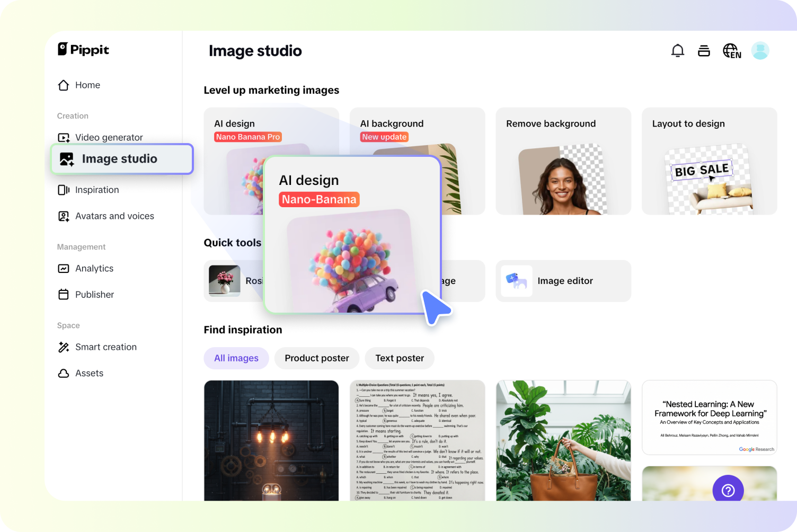Click the Image studio sidebar icon

pyautogui.click(x=67, y=159)
